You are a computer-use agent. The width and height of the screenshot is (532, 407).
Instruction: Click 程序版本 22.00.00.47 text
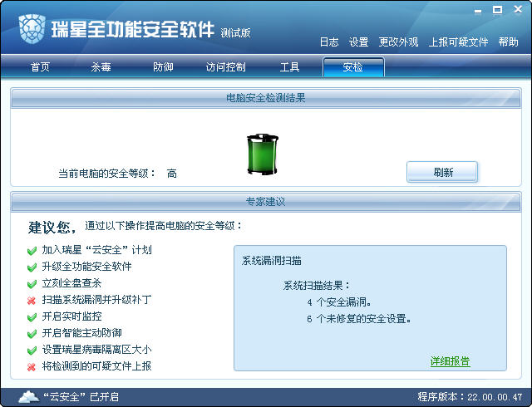[470, 397]
